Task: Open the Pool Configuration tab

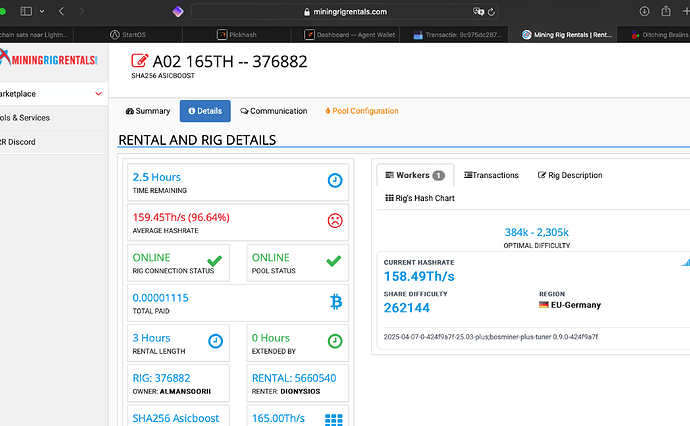Action: pyautogui.click(x=362, y=111)
